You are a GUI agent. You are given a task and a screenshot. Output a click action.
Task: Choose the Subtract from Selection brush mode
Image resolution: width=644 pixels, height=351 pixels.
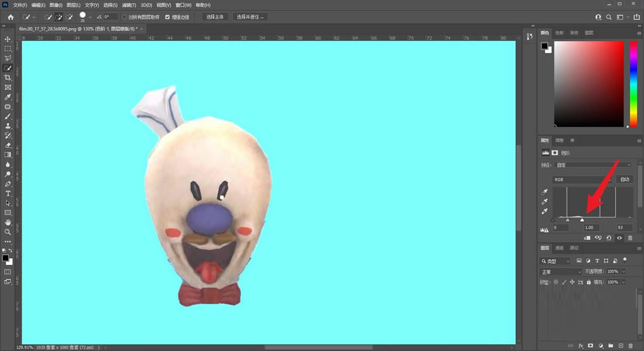pyautogui.click(x=70, y=17)
